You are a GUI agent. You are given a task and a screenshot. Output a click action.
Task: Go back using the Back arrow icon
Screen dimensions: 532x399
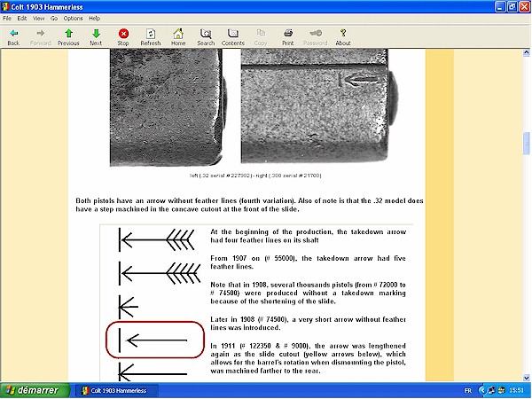13,34
